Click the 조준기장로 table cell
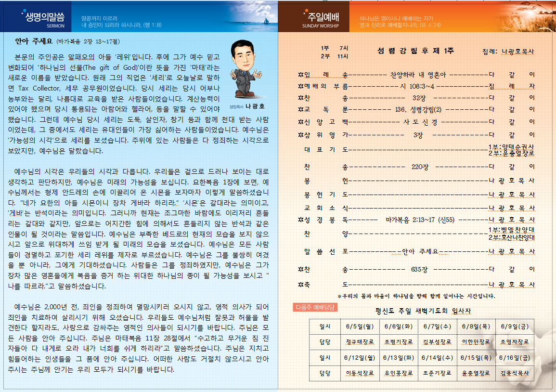This screenshot has height=392, width=556. [x=437, y=373]
